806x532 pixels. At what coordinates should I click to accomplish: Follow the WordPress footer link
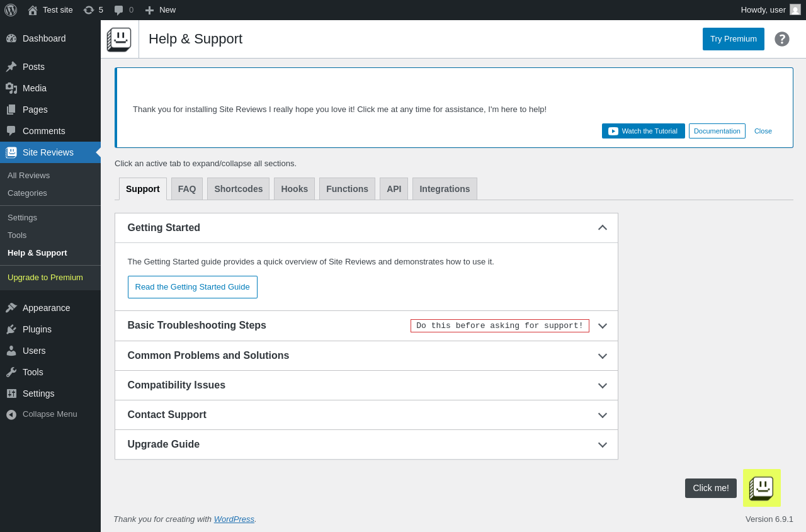234,519
